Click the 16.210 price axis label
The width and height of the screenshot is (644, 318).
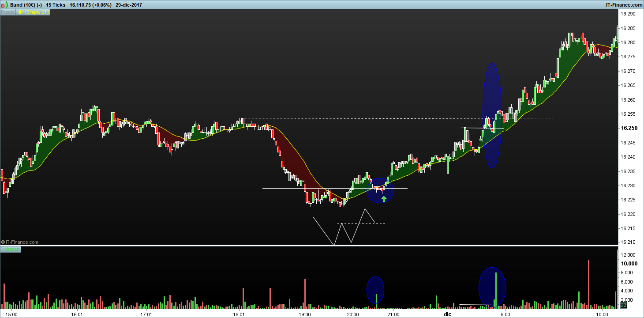tap(628, 242)
